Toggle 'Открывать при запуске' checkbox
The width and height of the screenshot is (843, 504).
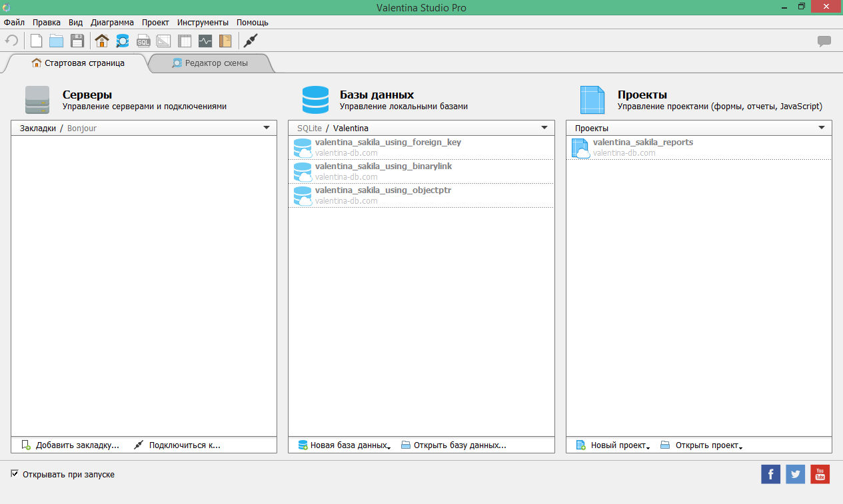(x=15, y=474)
